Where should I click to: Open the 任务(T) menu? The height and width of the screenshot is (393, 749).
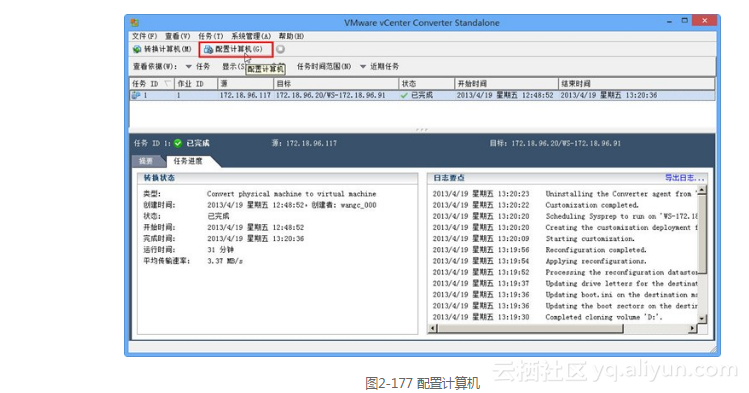coord(211,36)
